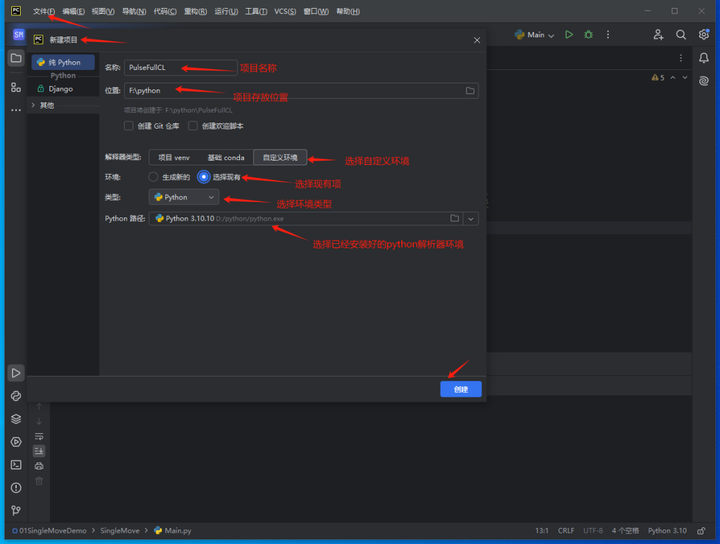Select the 基础 conda interpreter type
Screen dimensions: 720x544
click(x=226, y=157)
